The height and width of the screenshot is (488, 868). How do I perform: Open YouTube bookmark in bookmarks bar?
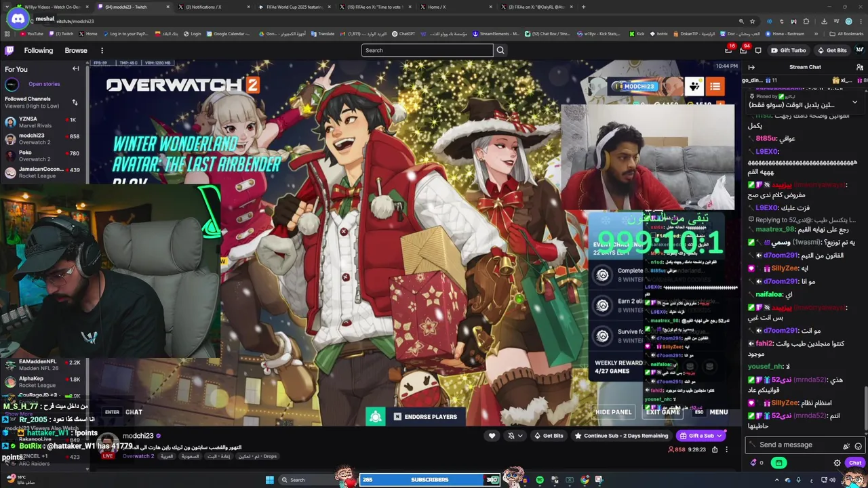point(32,34)
